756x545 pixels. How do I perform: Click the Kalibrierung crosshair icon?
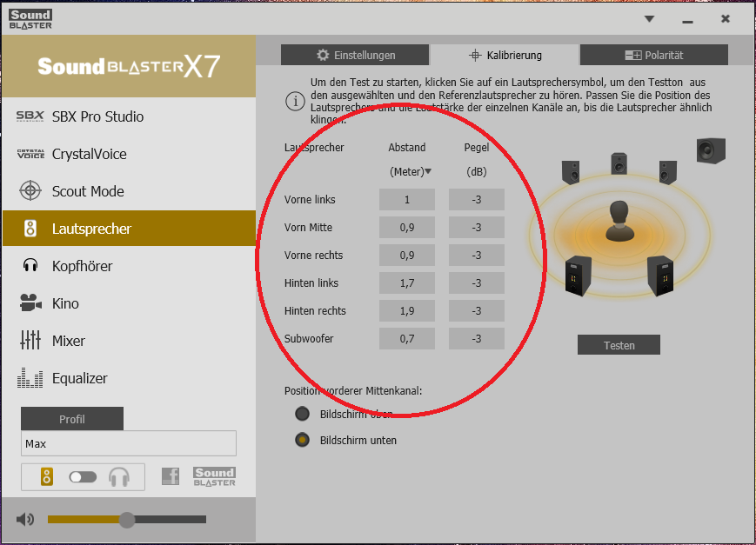coord(475,55)
